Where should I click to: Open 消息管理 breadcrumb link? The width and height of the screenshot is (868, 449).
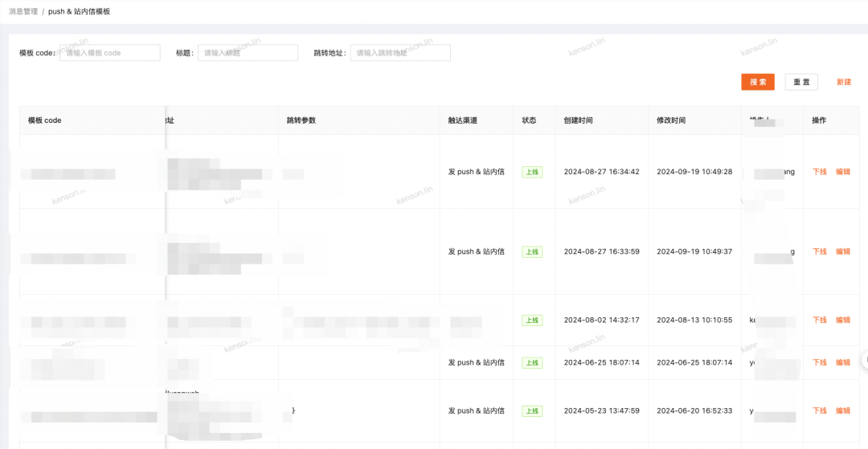23,11
